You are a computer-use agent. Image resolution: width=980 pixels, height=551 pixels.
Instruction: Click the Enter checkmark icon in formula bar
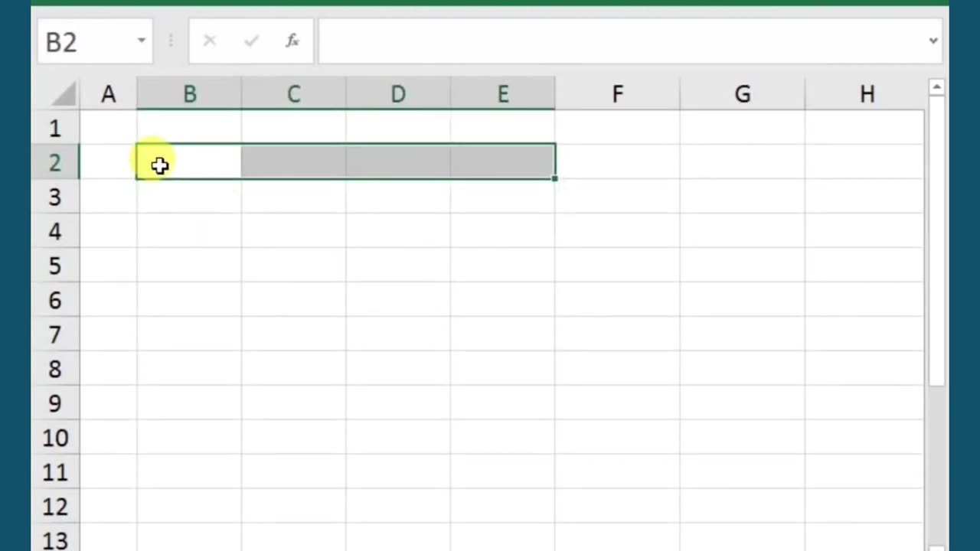(x=250, y=41)
